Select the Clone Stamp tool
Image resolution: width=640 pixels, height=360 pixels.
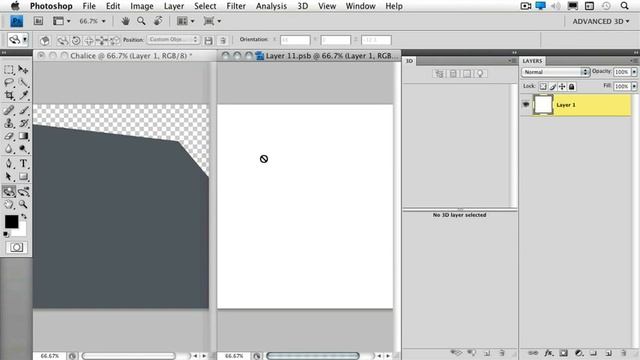tap(9, 123)
